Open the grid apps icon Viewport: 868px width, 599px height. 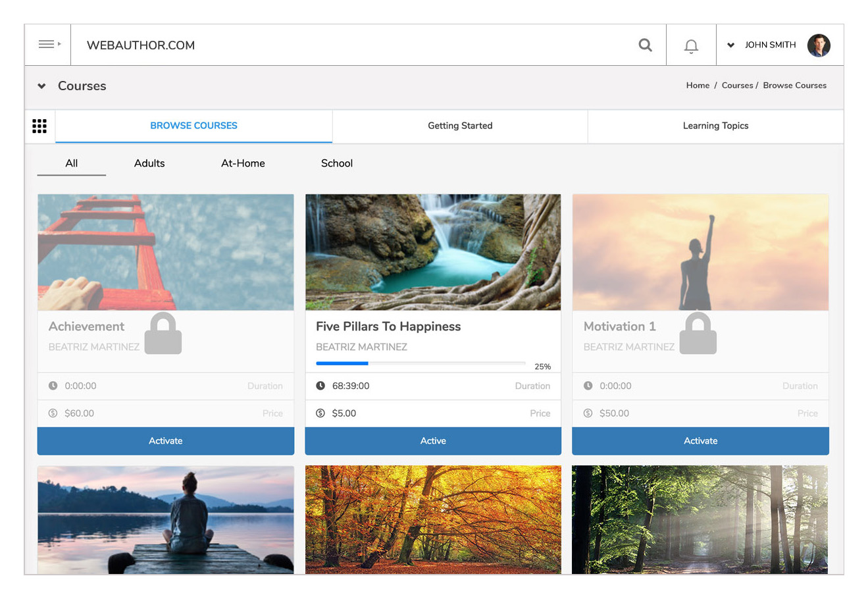point(39,126)
